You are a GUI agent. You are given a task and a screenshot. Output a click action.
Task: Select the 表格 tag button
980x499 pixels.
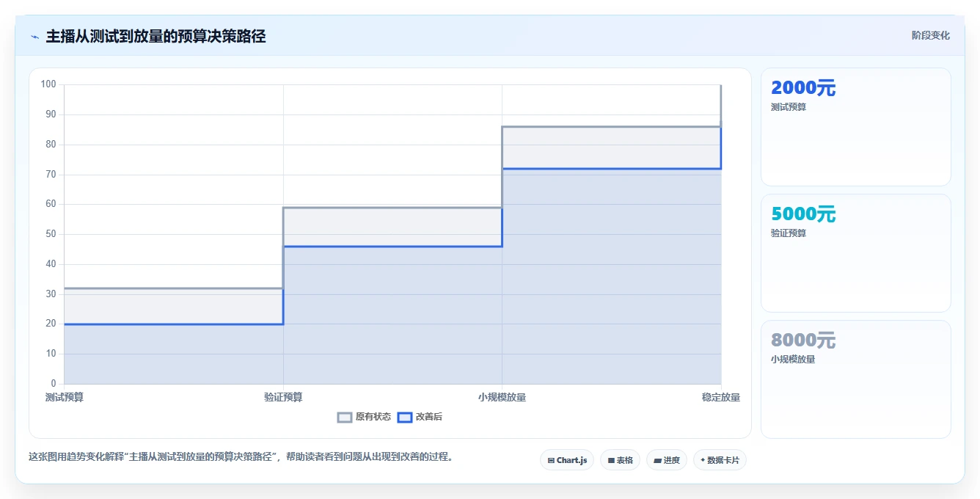pyautogui.click(x=620, y=460)
